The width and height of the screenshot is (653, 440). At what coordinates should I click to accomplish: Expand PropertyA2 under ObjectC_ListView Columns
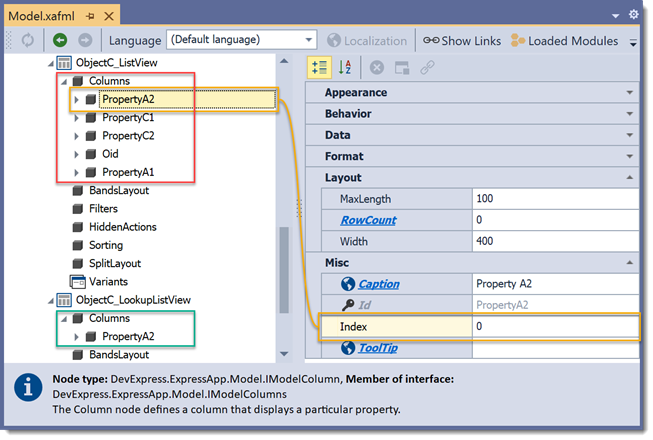(x=76, y=99)
